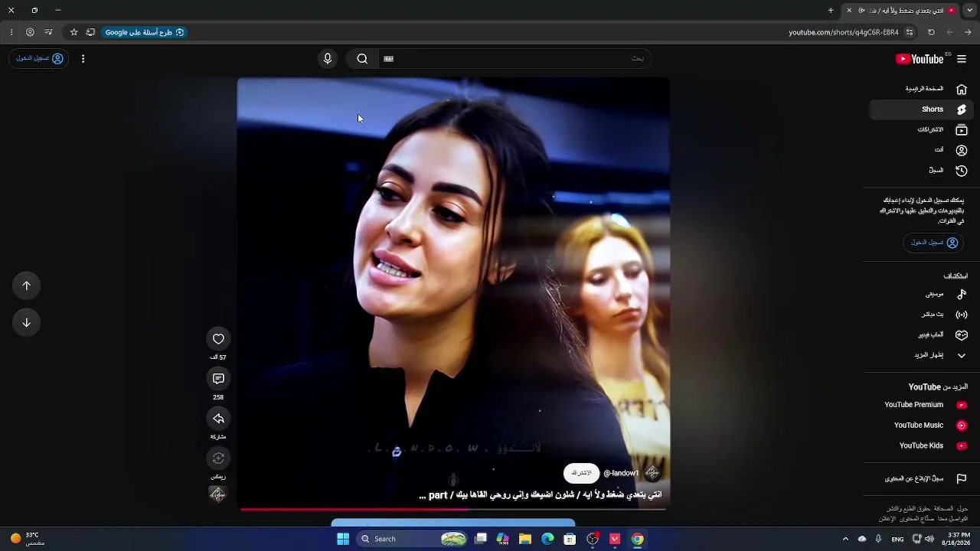This screenshot has height=551, width=980.
Task: Click the sidebar sign-in button
Action: pyautogui.click(x=933, y=243)
